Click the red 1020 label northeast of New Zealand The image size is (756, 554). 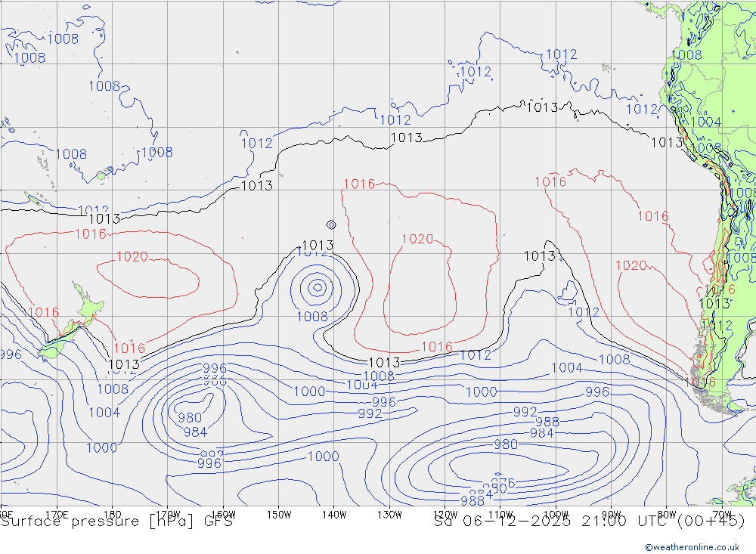pos(132,256)
